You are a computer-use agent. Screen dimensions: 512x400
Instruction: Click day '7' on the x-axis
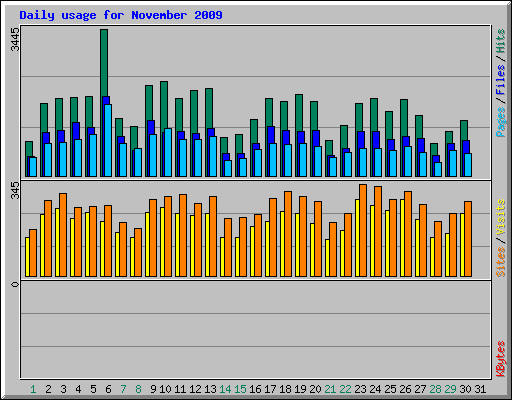[x=123, y=389]
